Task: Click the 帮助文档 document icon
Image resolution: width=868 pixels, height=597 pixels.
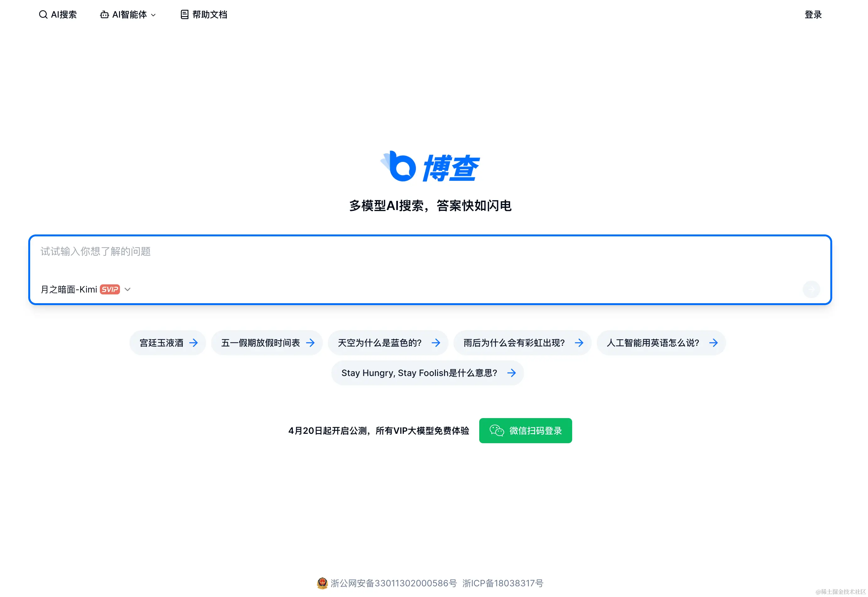Action: [184, 14]
